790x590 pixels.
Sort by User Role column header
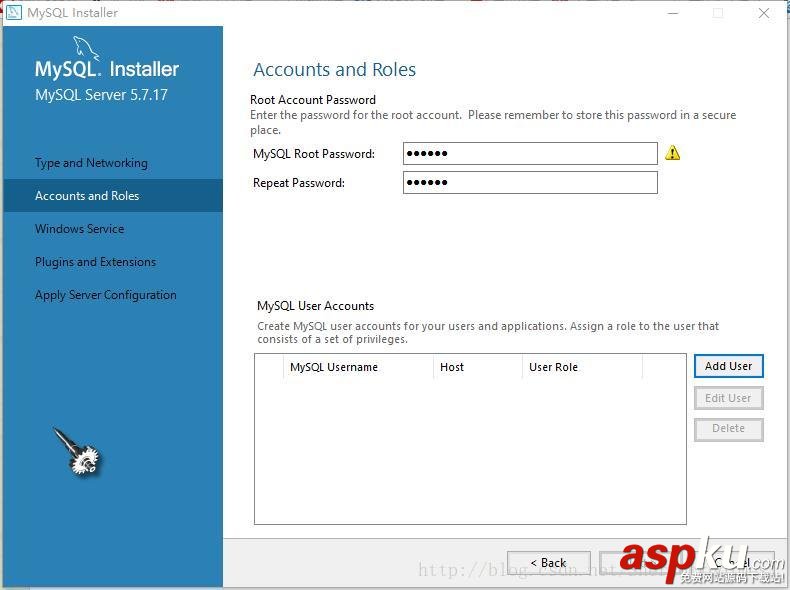tap(582, 367)
